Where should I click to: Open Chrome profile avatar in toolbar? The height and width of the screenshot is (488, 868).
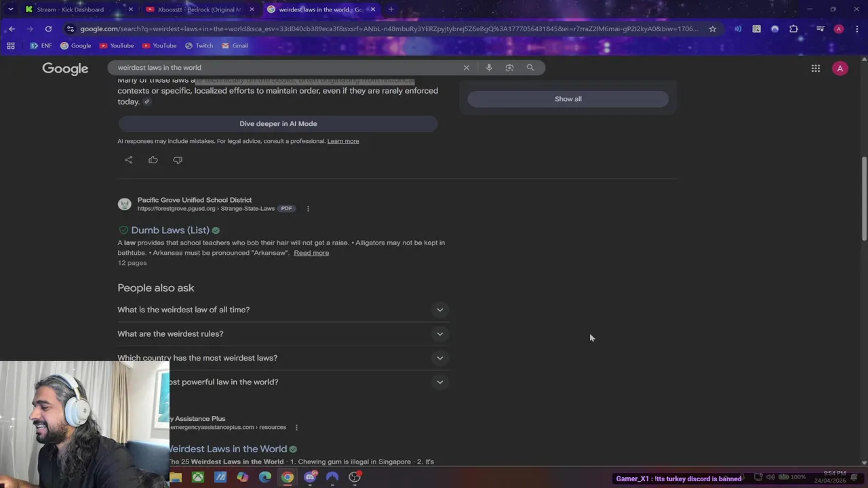coord(839,28)
